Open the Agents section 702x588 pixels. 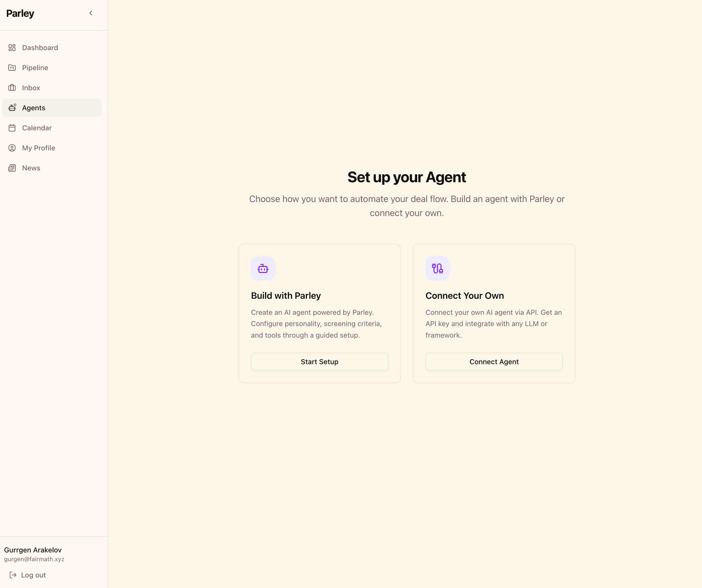click(33, 108)
